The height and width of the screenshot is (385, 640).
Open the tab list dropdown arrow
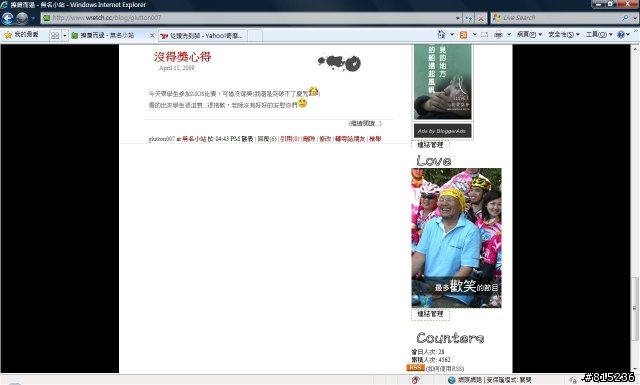pyautogui.click(x=64, y=36)
